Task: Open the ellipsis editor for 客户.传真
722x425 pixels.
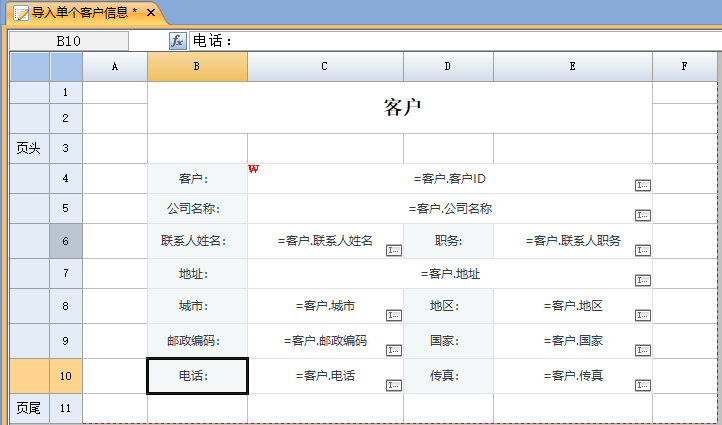Action: point(643,385)
